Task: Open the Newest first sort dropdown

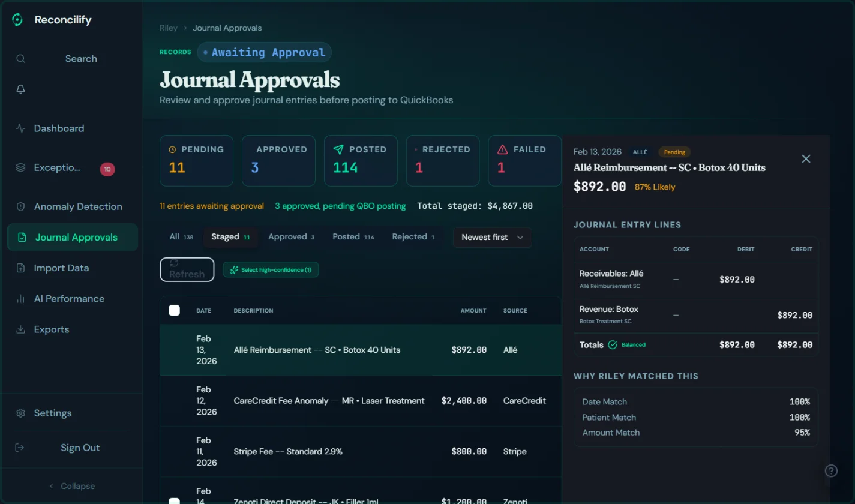Action: point(491,237)
